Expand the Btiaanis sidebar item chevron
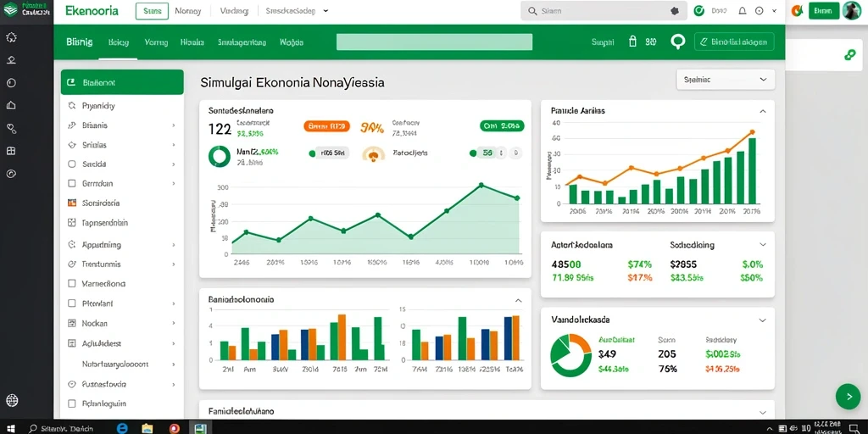The image size is (868, 434). click(x=173, y=125)
